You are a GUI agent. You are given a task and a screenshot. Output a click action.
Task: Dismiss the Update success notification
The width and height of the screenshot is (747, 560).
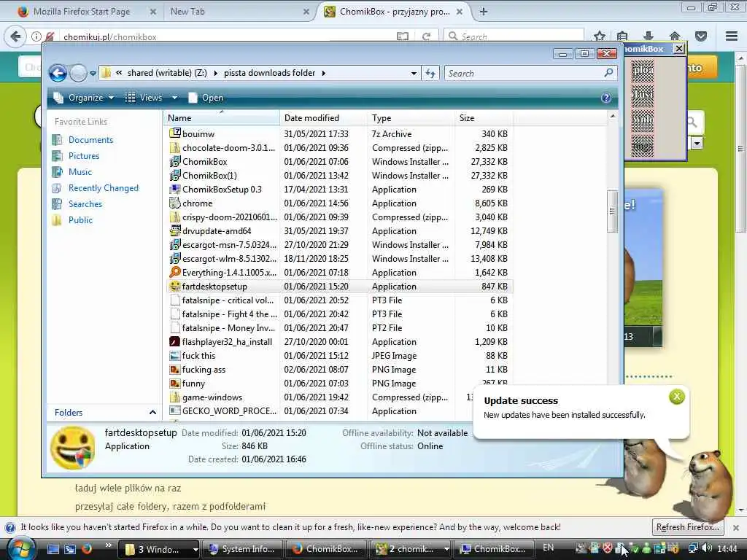click(676, 397)
